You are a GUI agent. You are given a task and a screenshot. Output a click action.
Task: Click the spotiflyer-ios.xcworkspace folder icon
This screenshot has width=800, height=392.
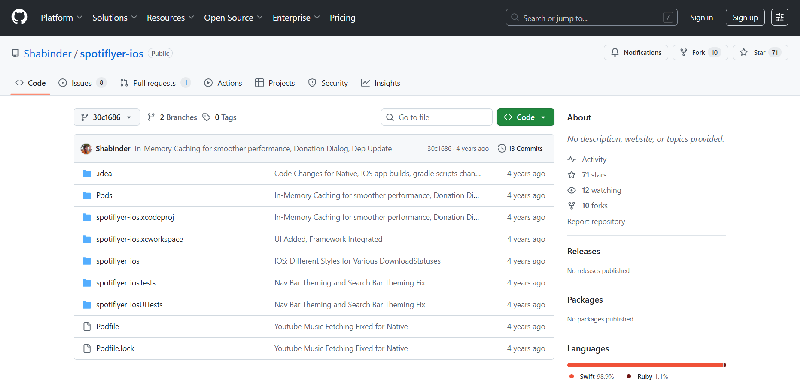[87, 239]
